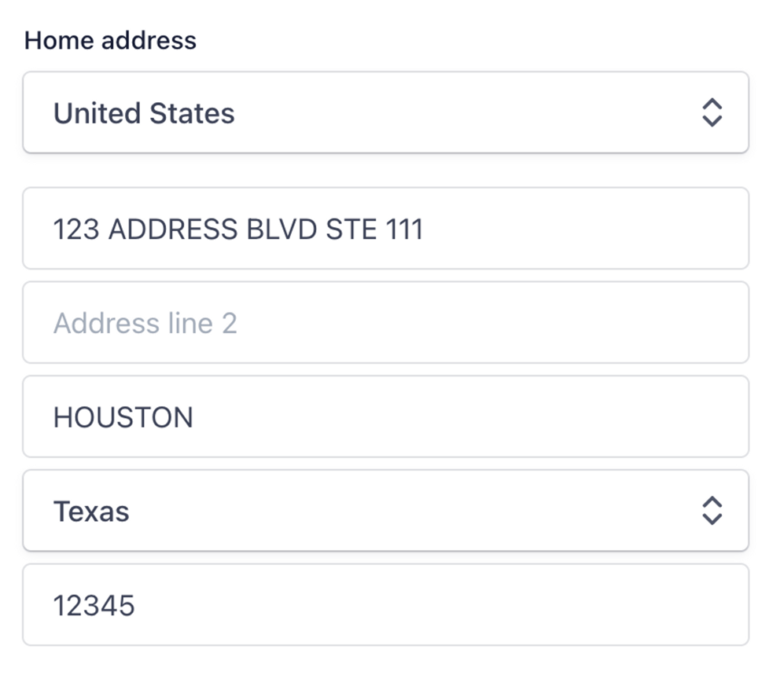Click the up-down arrows beside United States
Viewport: 784px width, 686px height.
click(x=712, y=112)
